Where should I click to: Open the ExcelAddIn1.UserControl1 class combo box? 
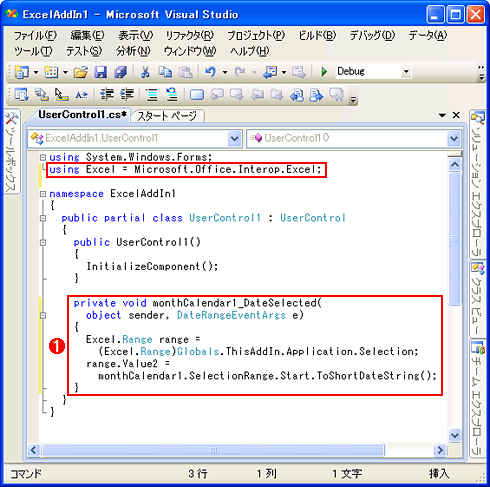pos(135,138)
